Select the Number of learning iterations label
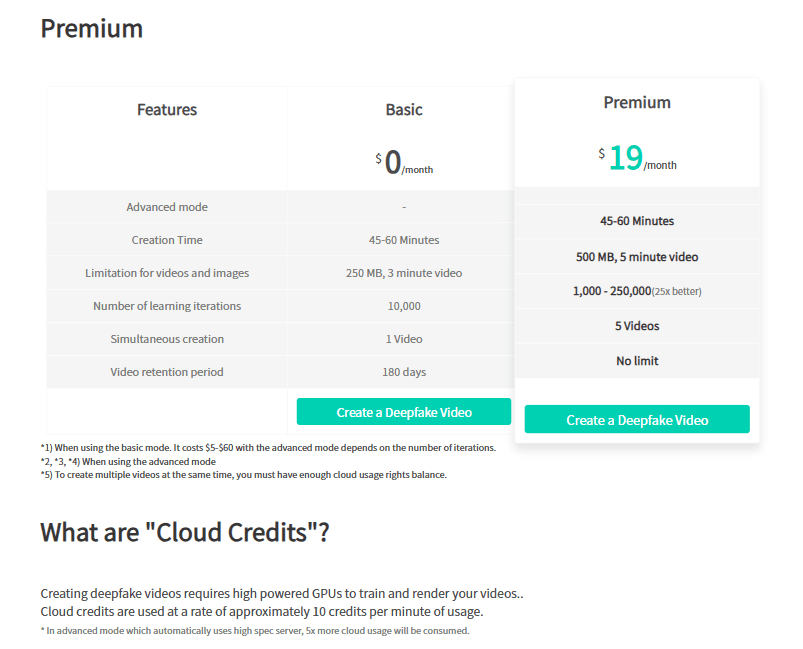Screen dimensions: 803x649 (167, 306)
